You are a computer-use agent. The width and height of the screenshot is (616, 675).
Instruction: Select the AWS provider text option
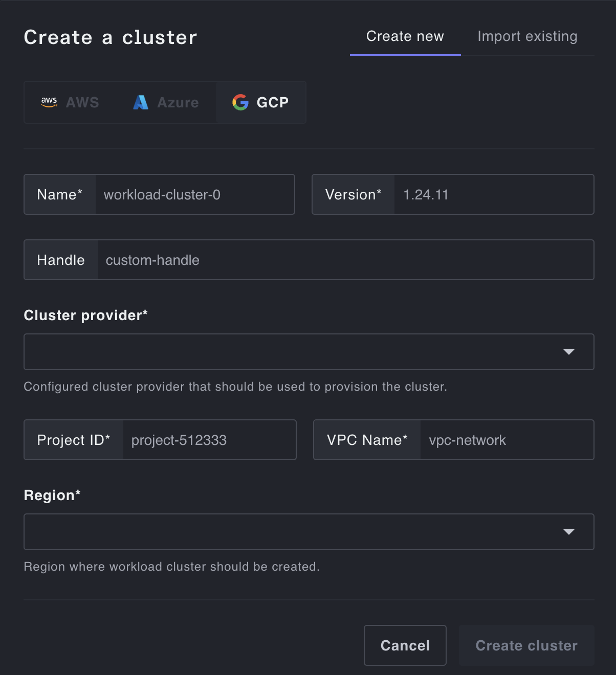[82, 102]
